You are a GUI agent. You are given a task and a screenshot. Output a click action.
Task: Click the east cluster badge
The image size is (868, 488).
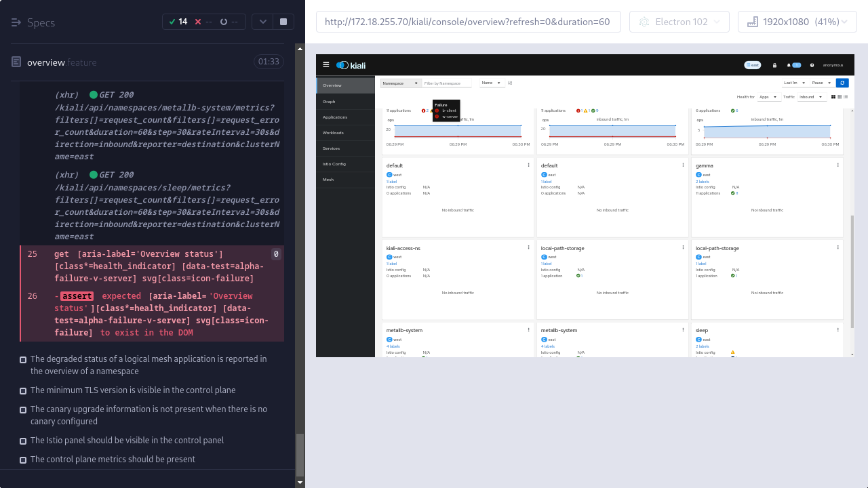pyautogui.click(x=752, y=65)
